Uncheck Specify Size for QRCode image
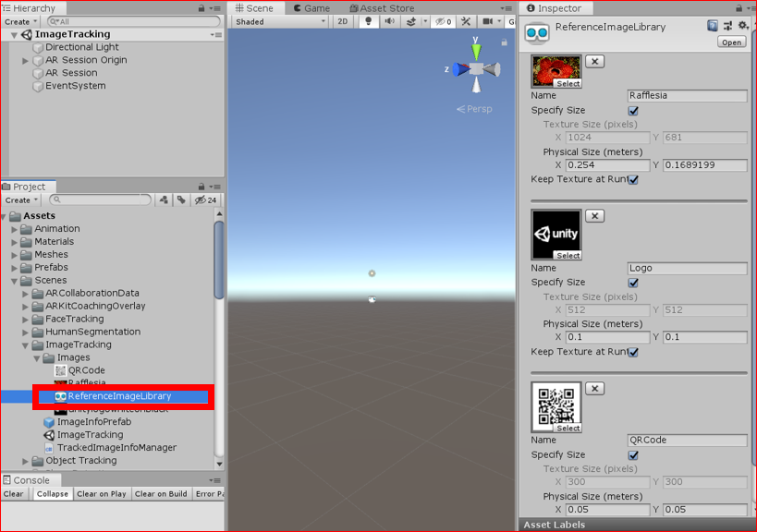 coord(633,455)
